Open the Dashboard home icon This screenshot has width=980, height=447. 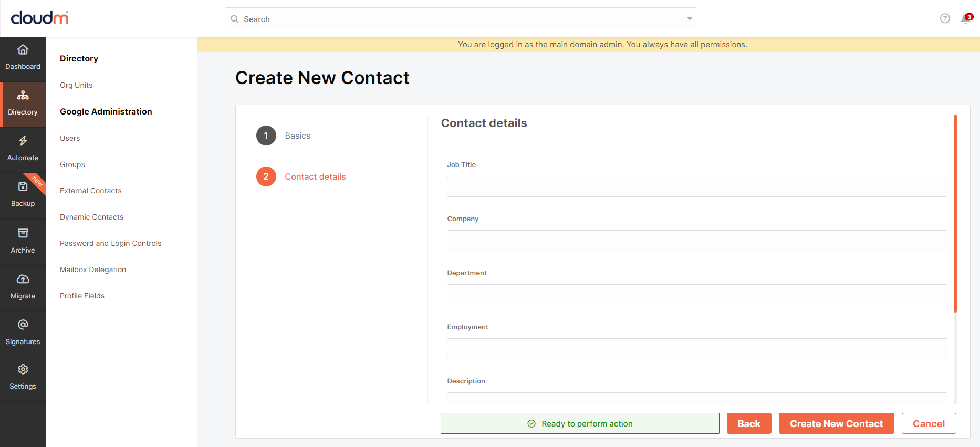click(23, 50)
